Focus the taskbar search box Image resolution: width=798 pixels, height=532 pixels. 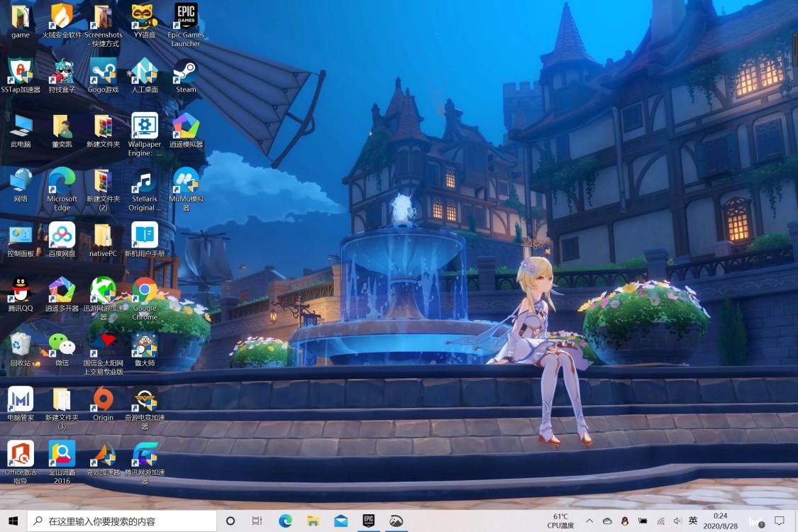tap(121, 521)
